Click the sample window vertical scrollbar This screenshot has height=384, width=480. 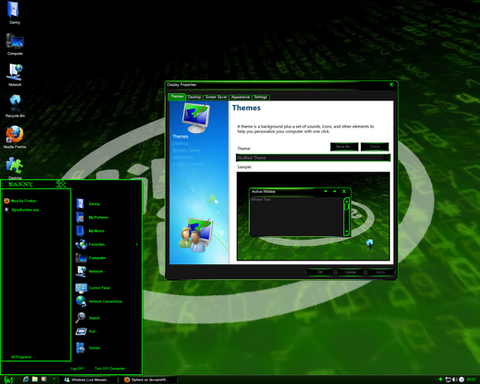tap(346, 216)
